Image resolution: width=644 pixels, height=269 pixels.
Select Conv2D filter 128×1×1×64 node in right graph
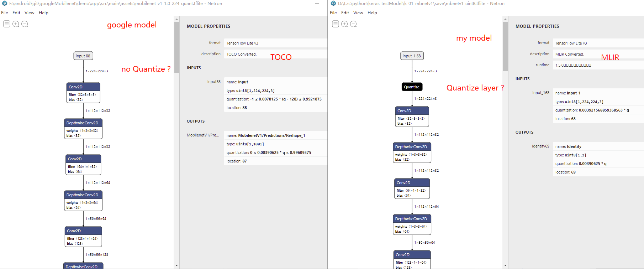tap(412, 260)
